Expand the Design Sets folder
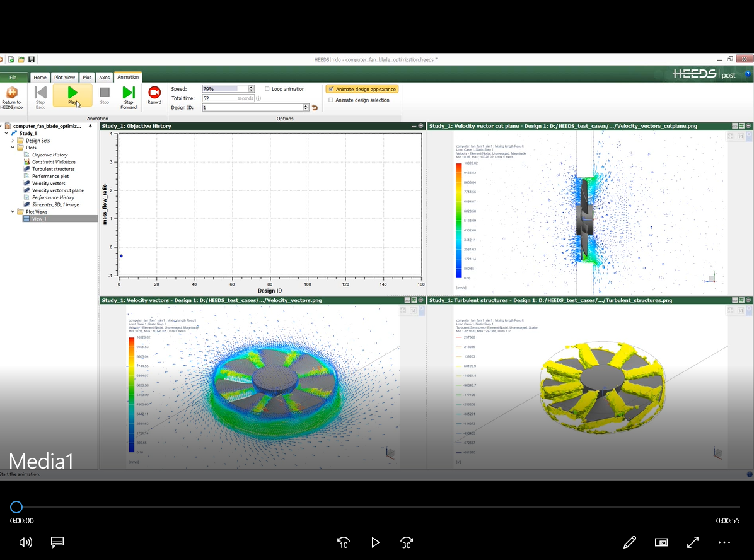 pyautogui.click(x=13, y=141)
